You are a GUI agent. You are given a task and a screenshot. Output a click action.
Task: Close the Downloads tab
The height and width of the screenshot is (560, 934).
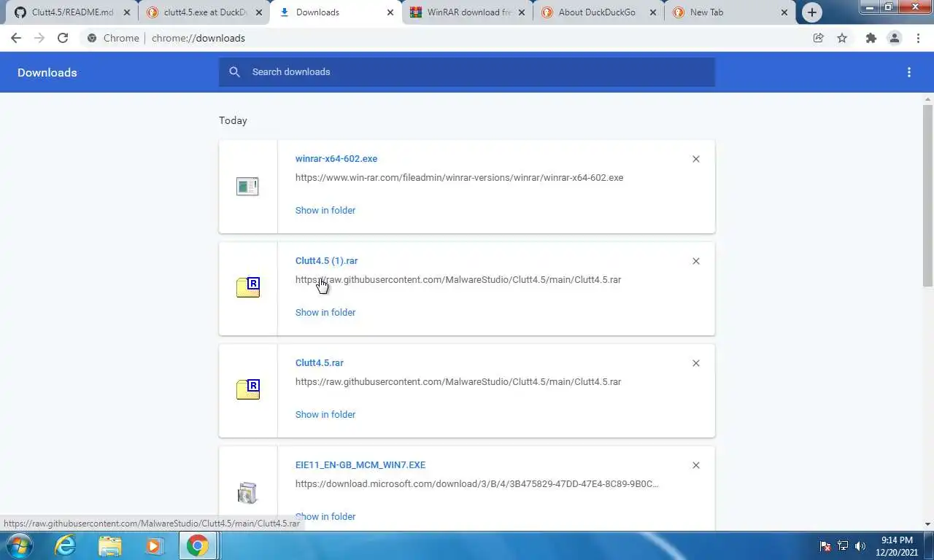390,12
